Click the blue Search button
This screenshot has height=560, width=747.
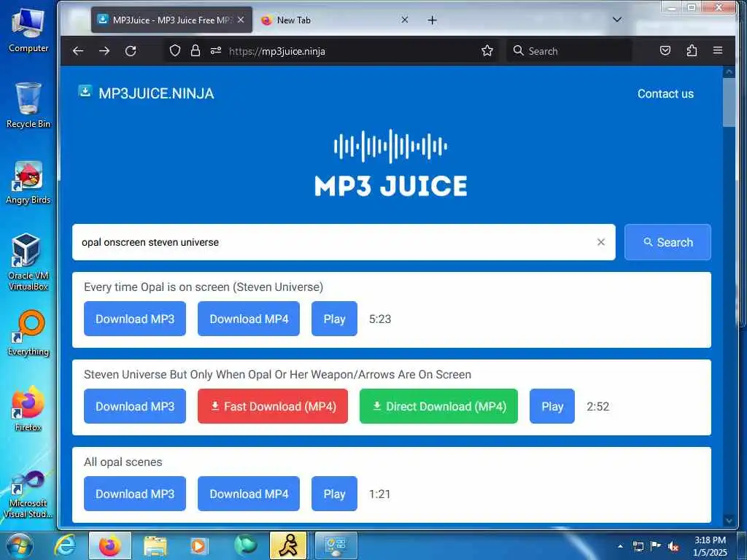pyautogui.click(x=667, y=242)
